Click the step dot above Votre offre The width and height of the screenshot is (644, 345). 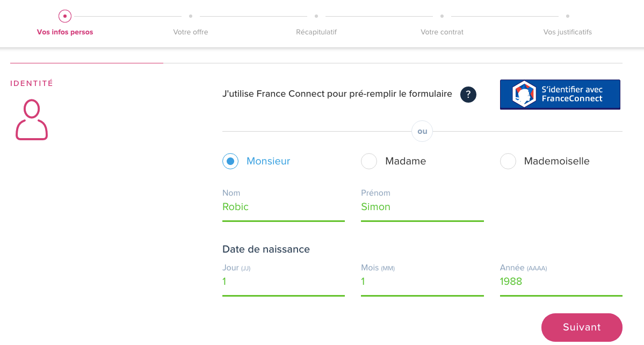click(191, 16)
